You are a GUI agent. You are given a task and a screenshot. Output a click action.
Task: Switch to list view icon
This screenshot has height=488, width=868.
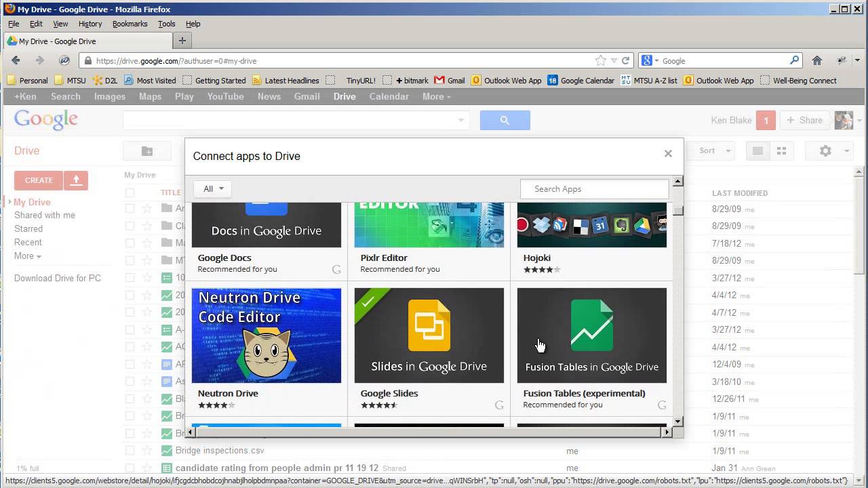pyautogui.click(x=757, y=150)
